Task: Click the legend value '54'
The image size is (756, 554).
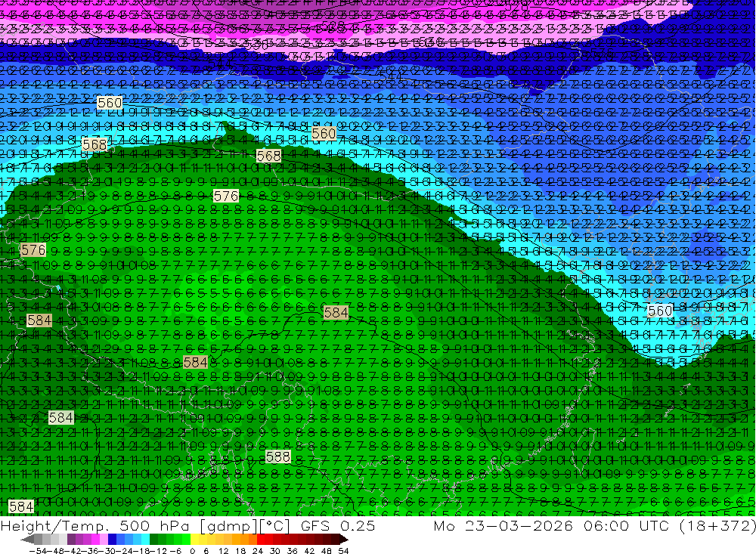Action: [x=343, y=551]
